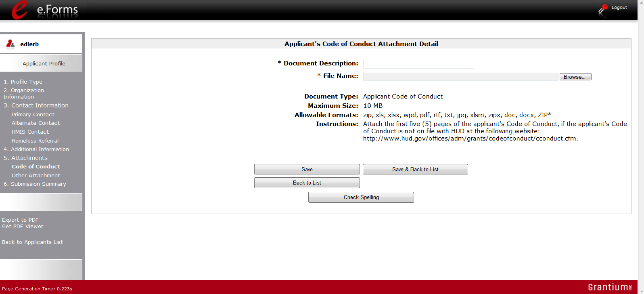The width and height of the screenshot is (644, 294).
Task: Click the 'Instructions:' label
Action: (x=337, y=124)
